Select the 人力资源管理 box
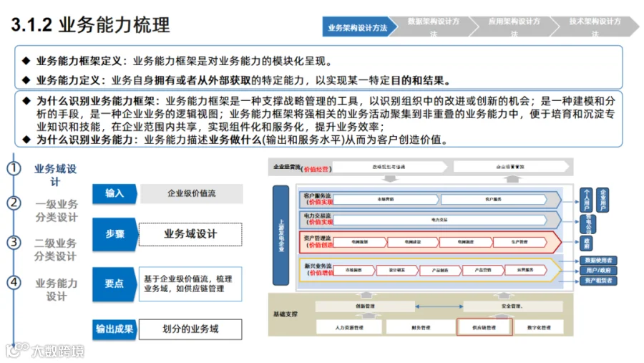The image size is (644, 363). pos(349,327)
